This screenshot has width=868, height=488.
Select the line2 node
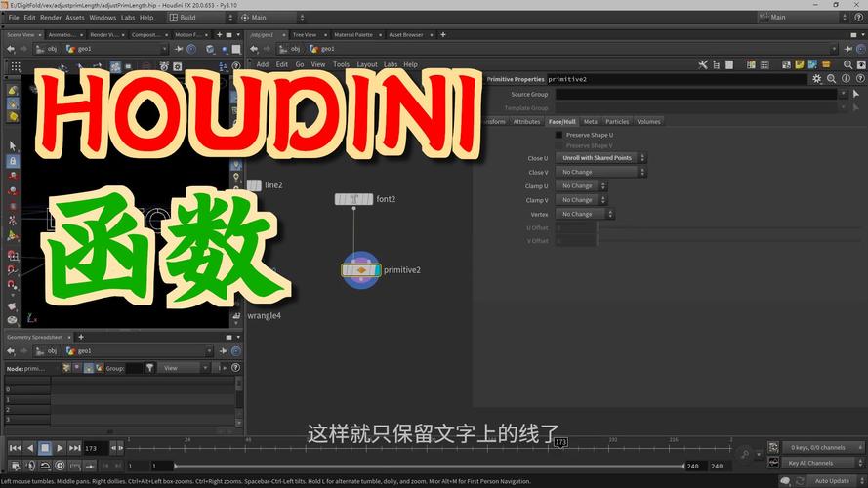tap(254, 185)
